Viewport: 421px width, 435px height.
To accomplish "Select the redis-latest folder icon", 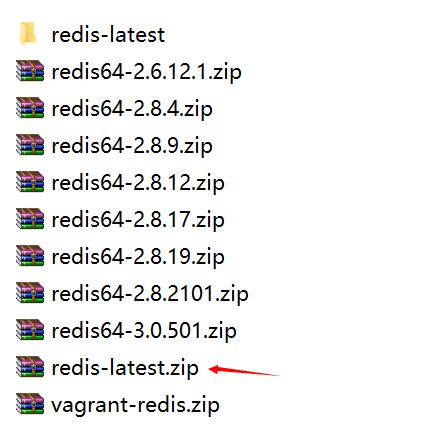I will 28,33.
